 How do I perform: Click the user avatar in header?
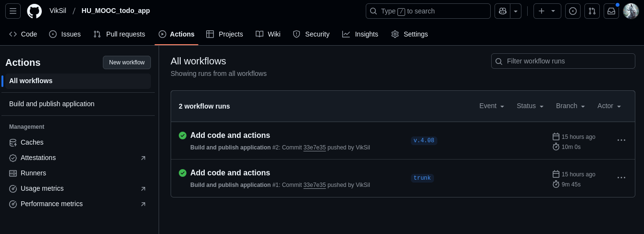click(631, 11)
